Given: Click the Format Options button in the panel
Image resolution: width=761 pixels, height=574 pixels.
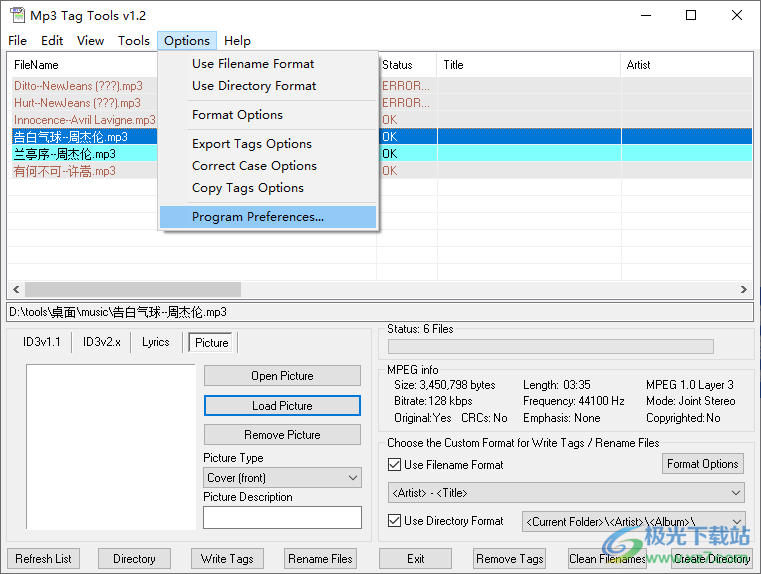Looking at the screenshot, I should point(702,464).
